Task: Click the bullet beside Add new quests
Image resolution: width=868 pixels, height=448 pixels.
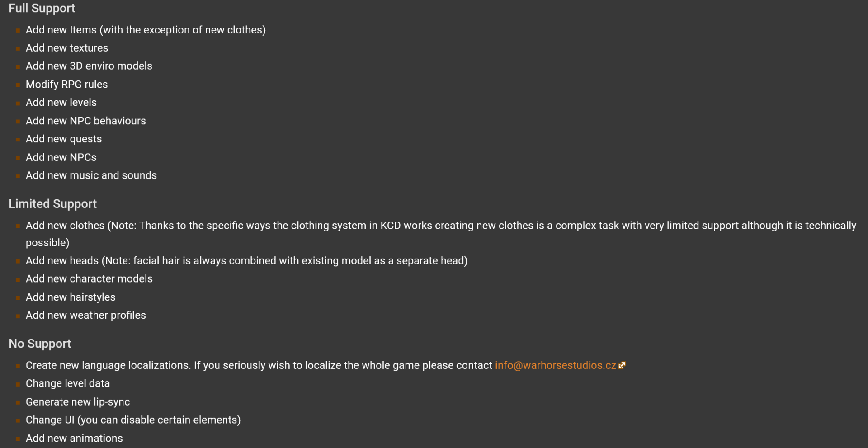Action: 18,140
